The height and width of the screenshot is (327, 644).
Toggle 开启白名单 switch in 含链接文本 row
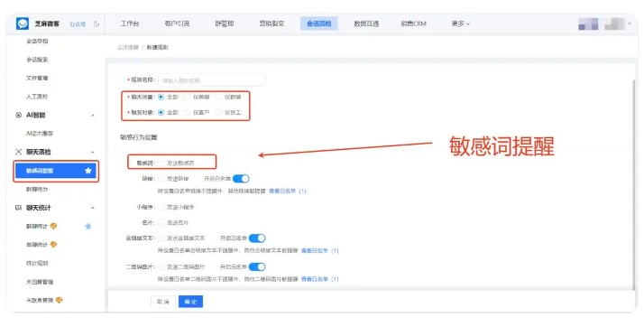pos(257,238)
